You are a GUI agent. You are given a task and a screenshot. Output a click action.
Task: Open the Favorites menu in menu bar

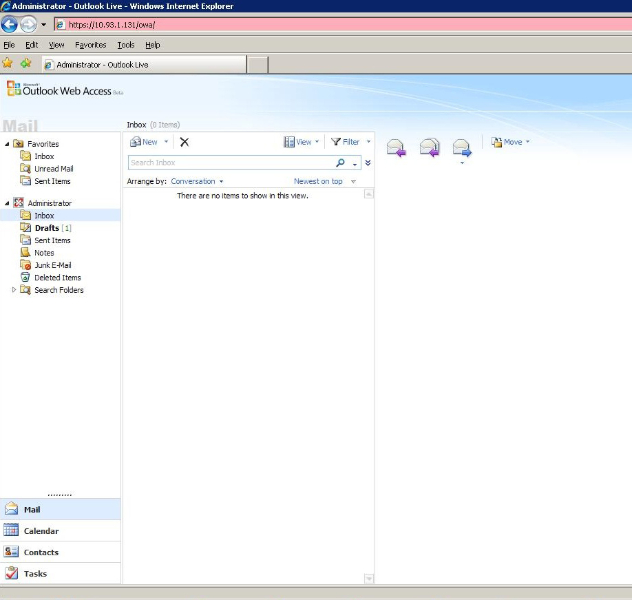[90, 45]
